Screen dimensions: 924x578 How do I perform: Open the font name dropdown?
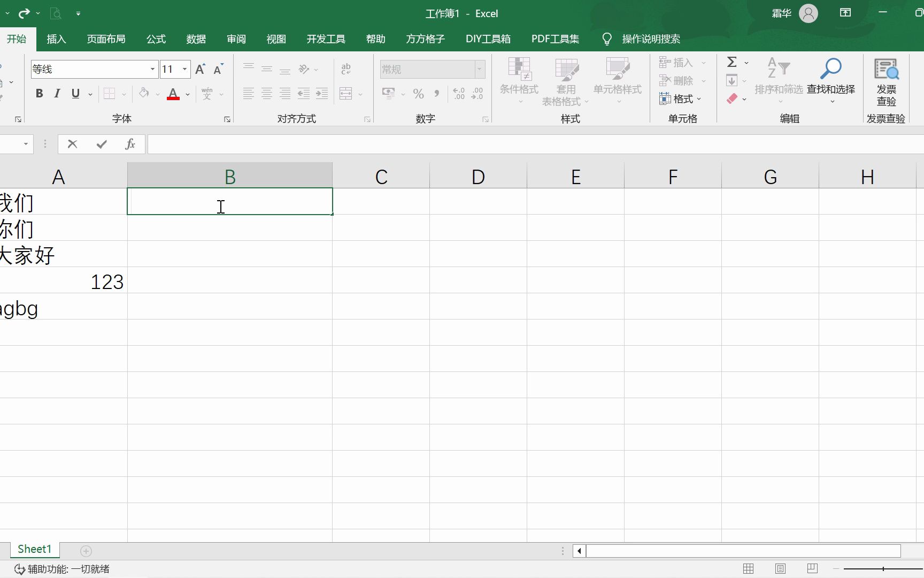152,69
